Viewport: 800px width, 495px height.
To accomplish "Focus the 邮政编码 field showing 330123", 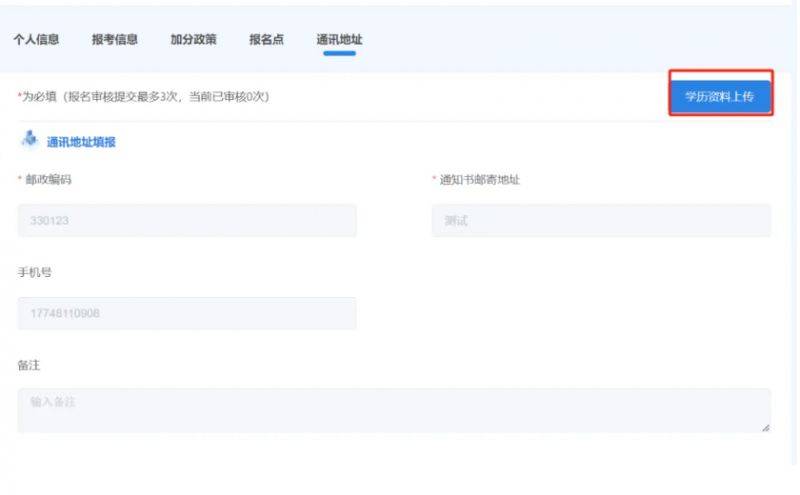I will click(x=187, y=221).
